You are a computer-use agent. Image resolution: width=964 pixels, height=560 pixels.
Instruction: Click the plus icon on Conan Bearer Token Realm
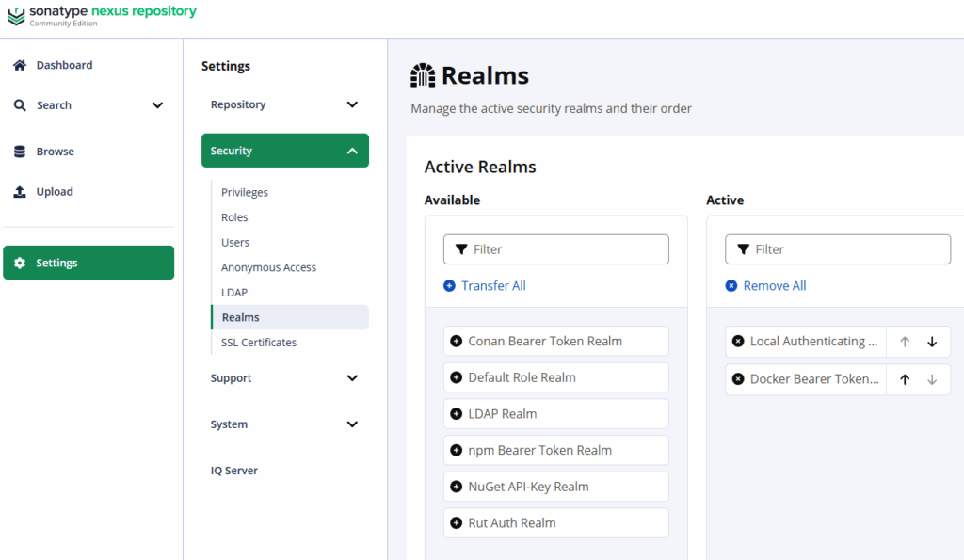pyautogui.click(x=457, y=342)
